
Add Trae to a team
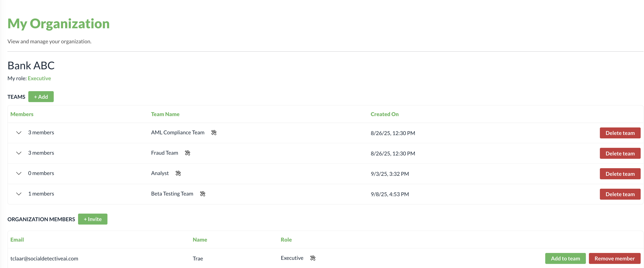coord(565,258)
